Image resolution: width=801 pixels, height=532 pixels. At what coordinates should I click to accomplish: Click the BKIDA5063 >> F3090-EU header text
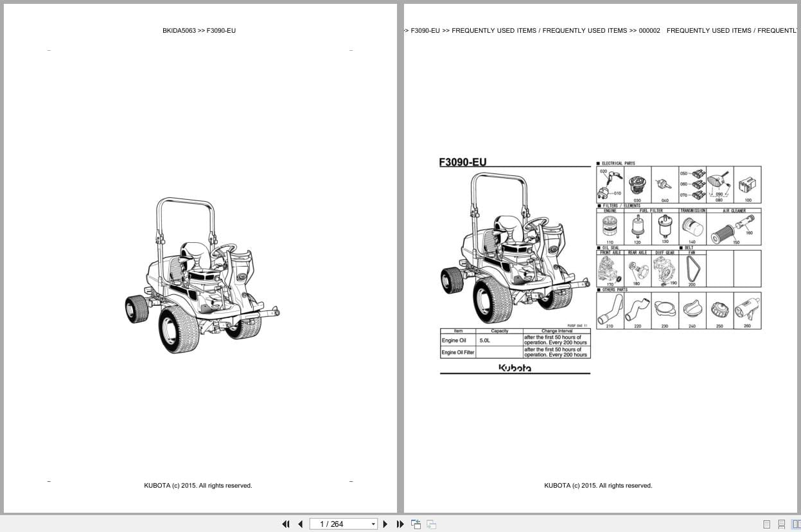[199, 30]
